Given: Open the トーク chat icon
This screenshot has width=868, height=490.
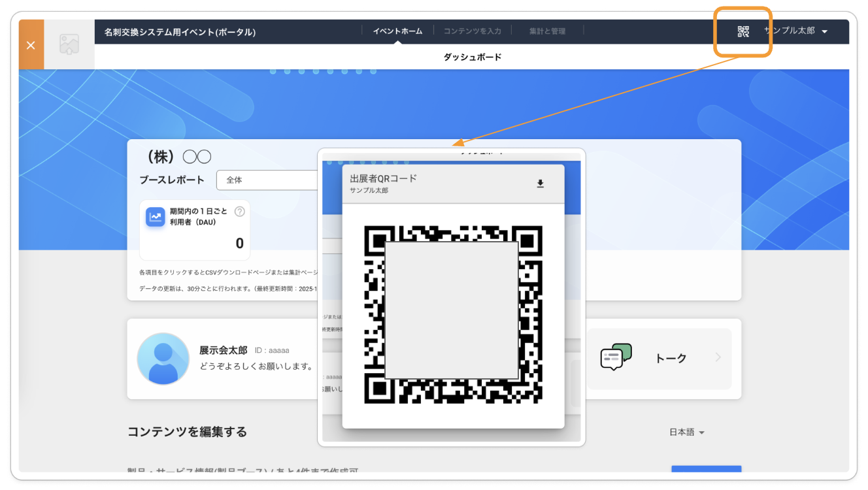Looking at the screenshot, I should [x=616, y=357].
